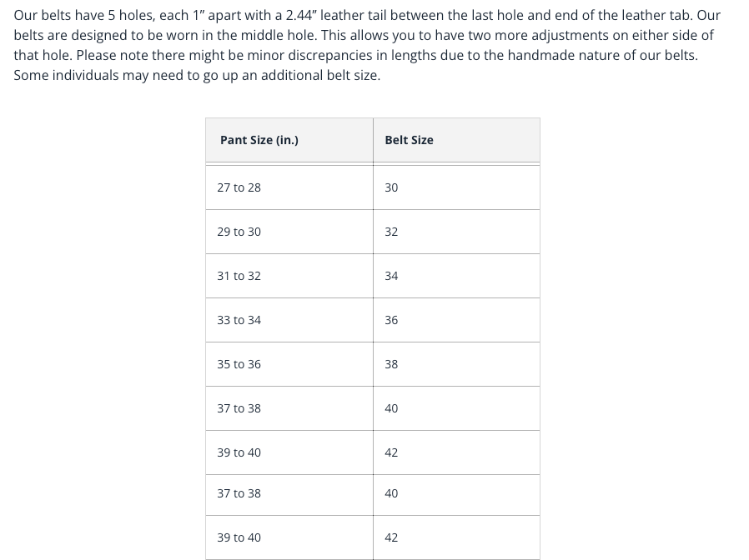Click the Pant Size (in.) column header
749x560 pixels.
pyautogui.click(x=289, y=140)
